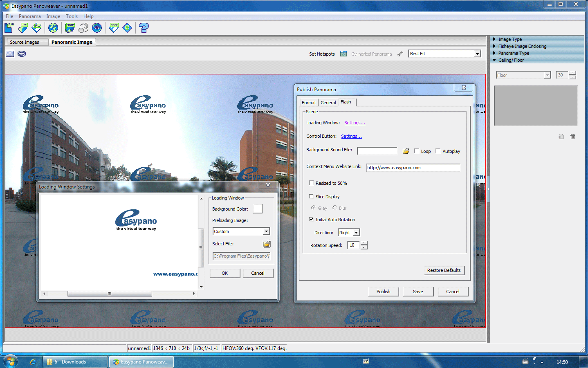Click the Publish button
The width and height of the screenshot is (588, 368).
[x=383, y=292]
